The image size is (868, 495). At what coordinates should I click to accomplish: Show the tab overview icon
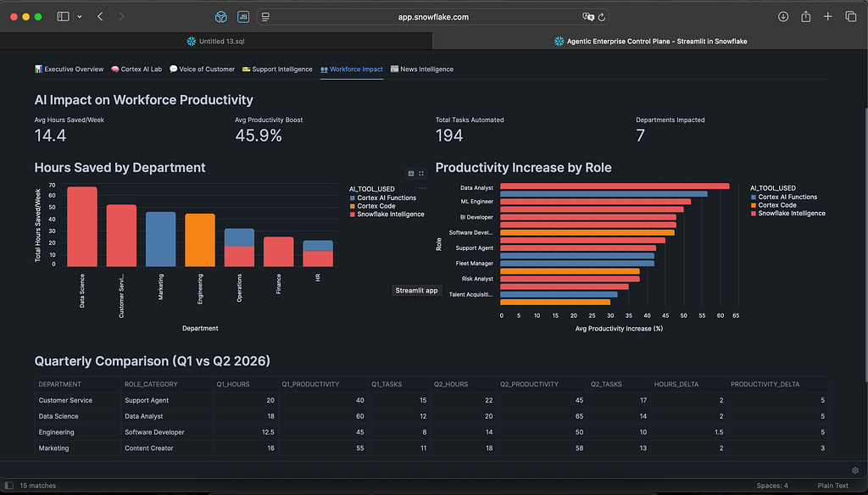tap(851, 17)
